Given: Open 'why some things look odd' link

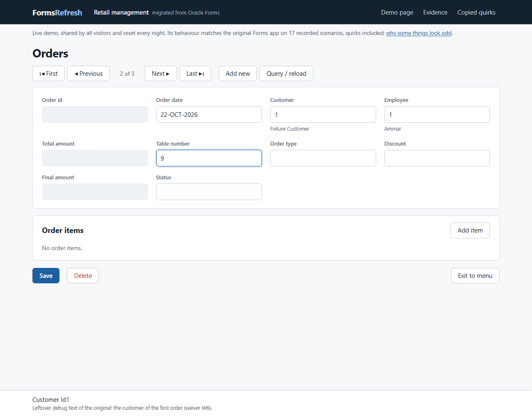Looking at the screenshot, I should pyautogui.click(x=419, y=33).
